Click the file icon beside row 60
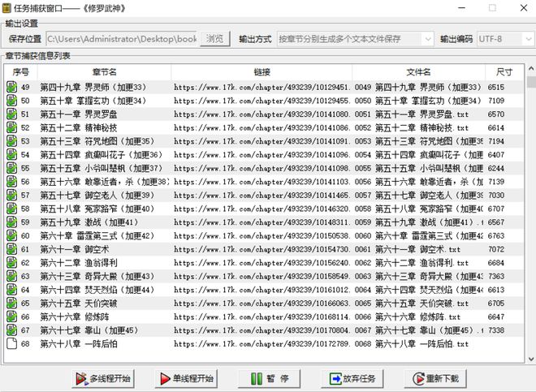This screenshot has height=392, width=536. pyautogui.click(x=12, y=235)
